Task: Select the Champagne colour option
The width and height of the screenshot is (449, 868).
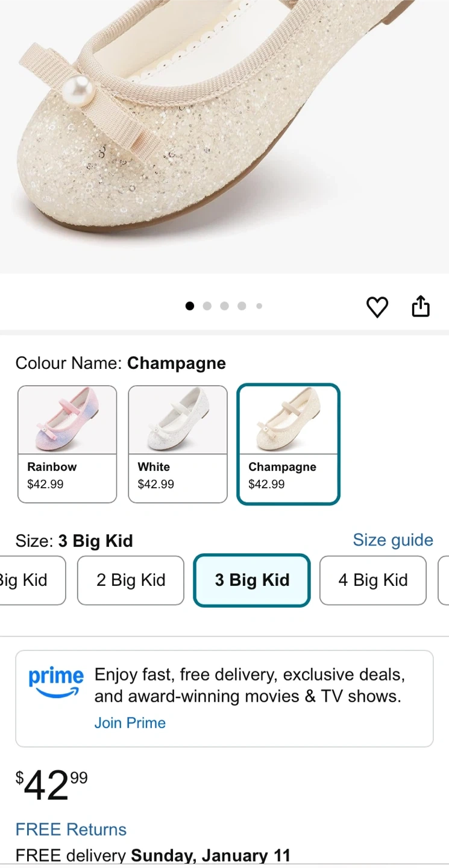Action: 289,444
